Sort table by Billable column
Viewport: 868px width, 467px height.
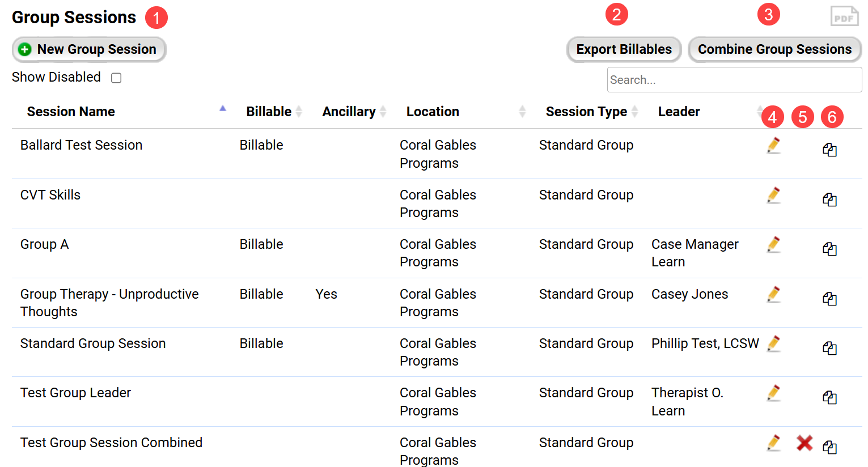pos(269,112)
